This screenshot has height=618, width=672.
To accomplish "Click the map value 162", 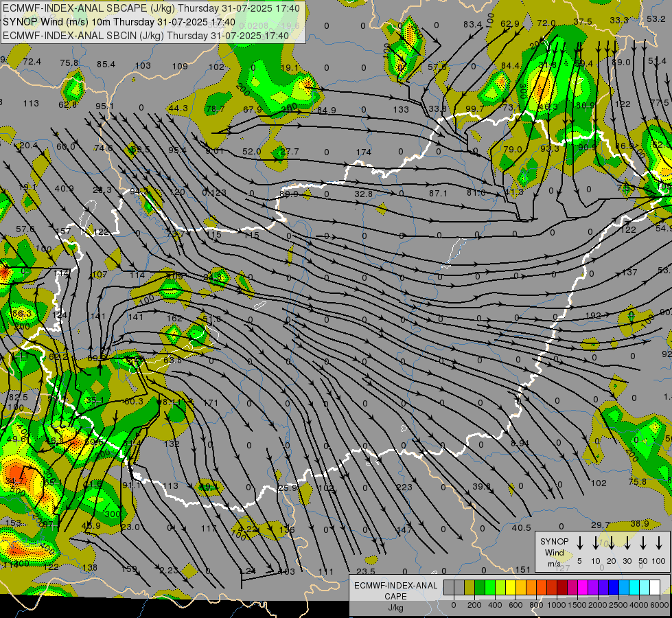I will point(174,319).
